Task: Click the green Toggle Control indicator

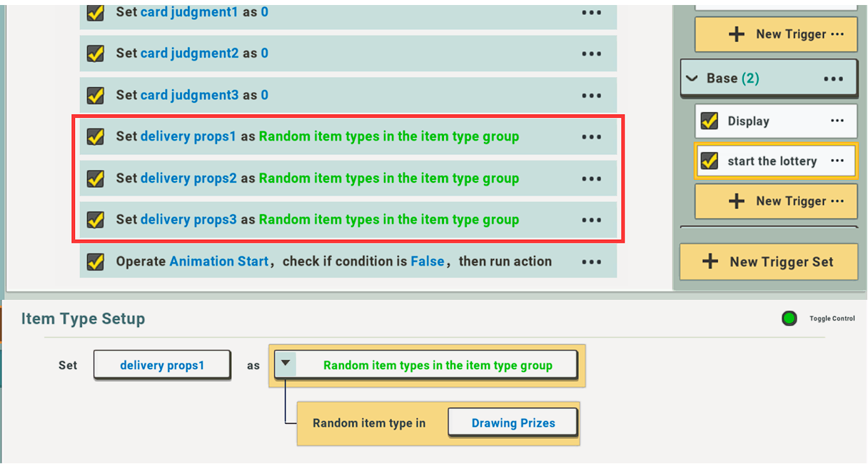Action: tap(789, 318)
